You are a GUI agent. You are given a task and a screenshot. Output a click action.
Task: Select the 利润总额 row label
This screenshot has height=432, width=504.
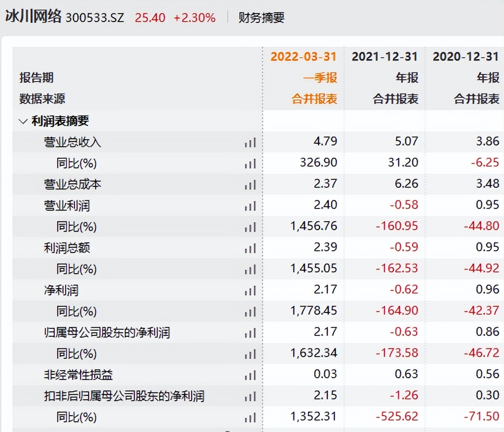67,248
